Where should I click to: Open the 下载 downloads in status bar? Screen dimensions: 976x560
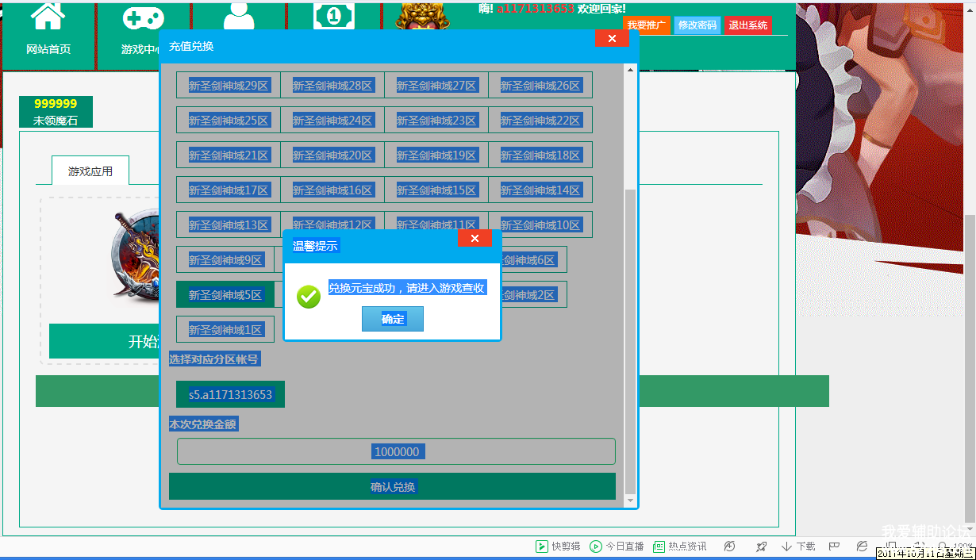[x=798, y=547]
